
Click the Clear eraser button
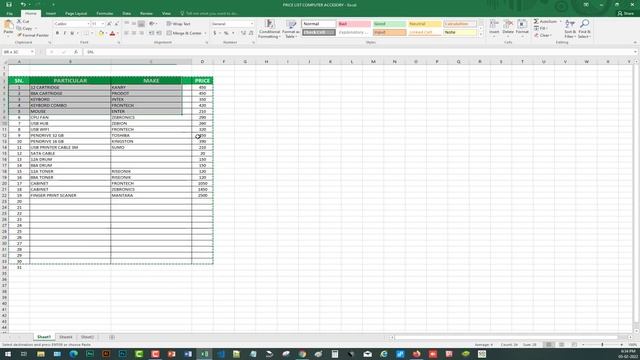(542, 35)
